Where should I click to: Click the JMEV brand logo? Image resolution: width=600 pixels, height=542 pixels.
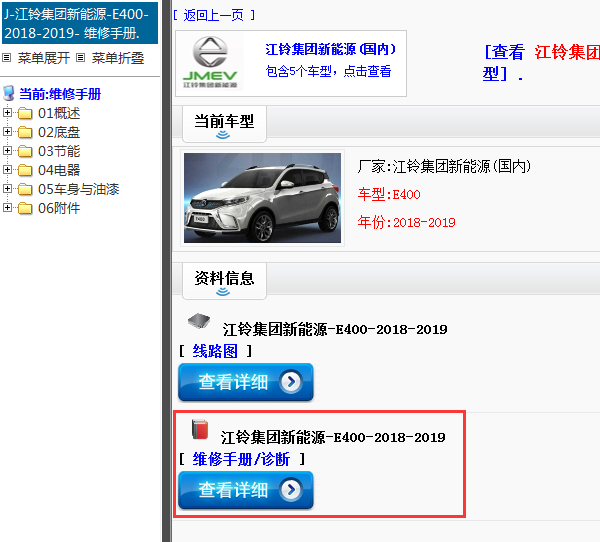click(210, 63)
